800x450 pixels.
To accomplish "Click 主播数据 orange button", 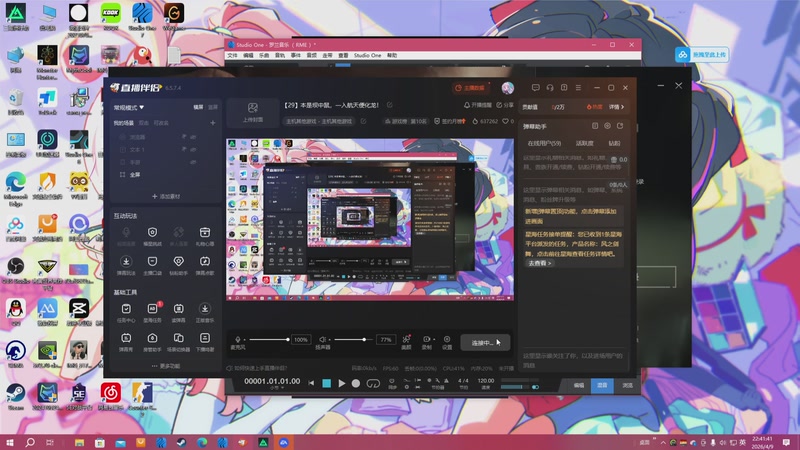I will (x=470, y=88).
